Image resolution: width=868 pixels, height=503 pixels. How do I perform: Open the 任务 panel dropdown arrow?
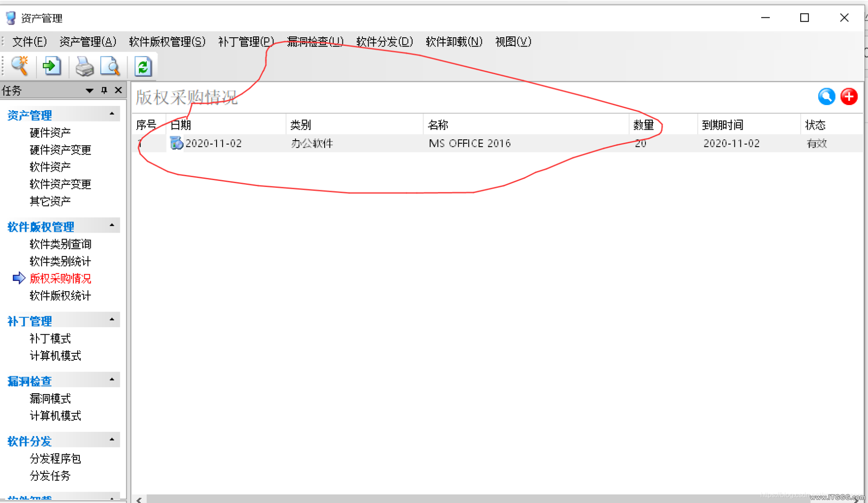(x=89, y=90)
